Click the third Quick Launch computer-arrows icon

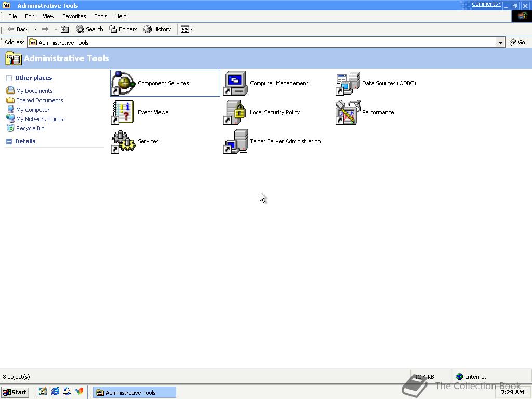(x=67, y=392)
